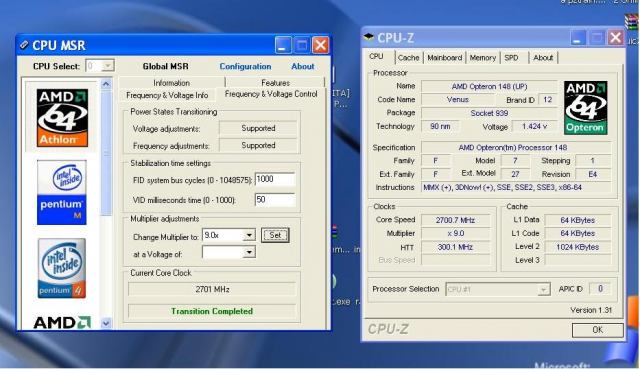This screenshot has width=640, height=369.
Task: Click the L1 Code 64 KBytes value
Action: pyautogui.click(x=578, y=233)
